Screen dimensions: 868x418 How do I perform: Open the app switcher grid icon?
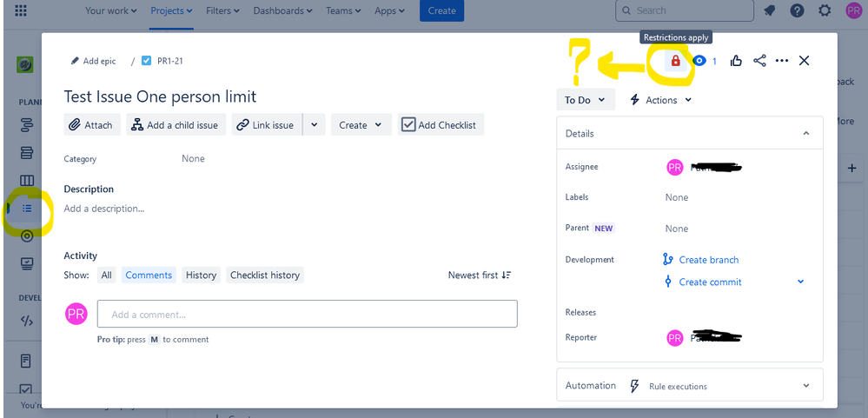(20, 10)
